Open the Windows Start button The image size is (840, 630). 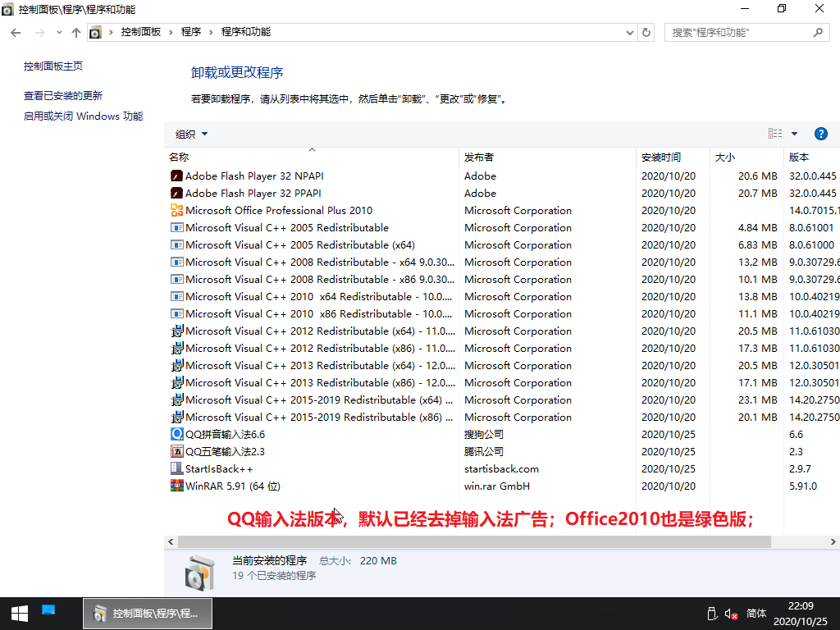[x=20, y=614]
